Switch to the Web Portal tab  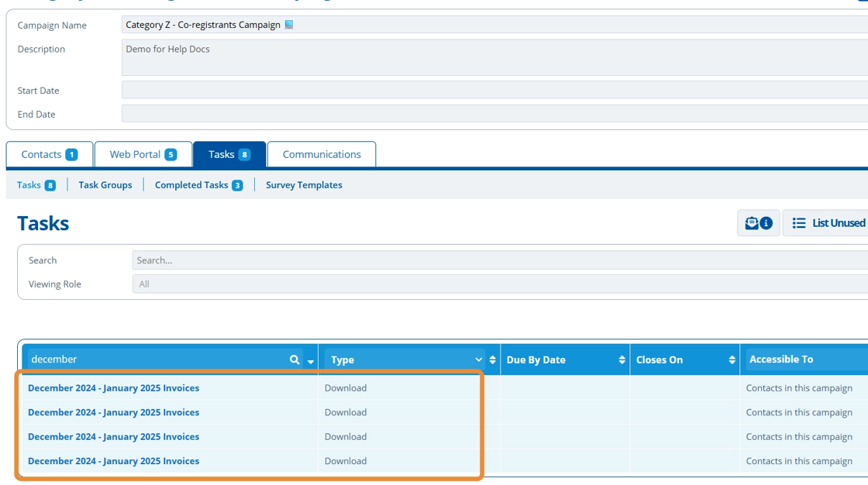pyautogui.click(x=143, y=154)
